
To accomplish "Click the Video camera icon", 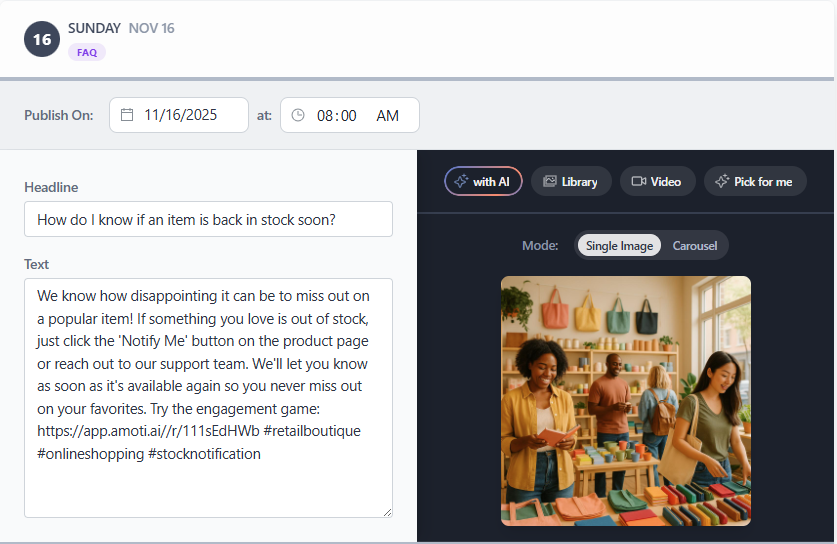I will [x=638, y=181].
